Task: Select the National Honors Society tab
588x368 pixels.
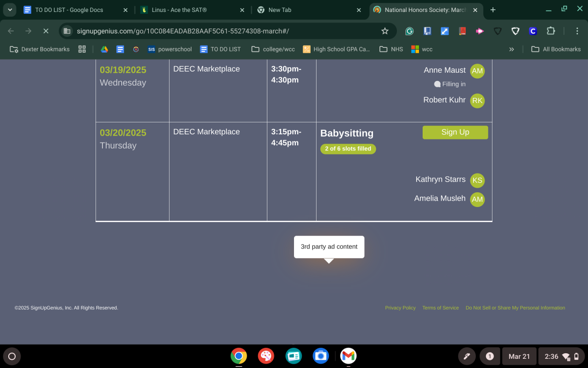Action: tap(425, 10)
